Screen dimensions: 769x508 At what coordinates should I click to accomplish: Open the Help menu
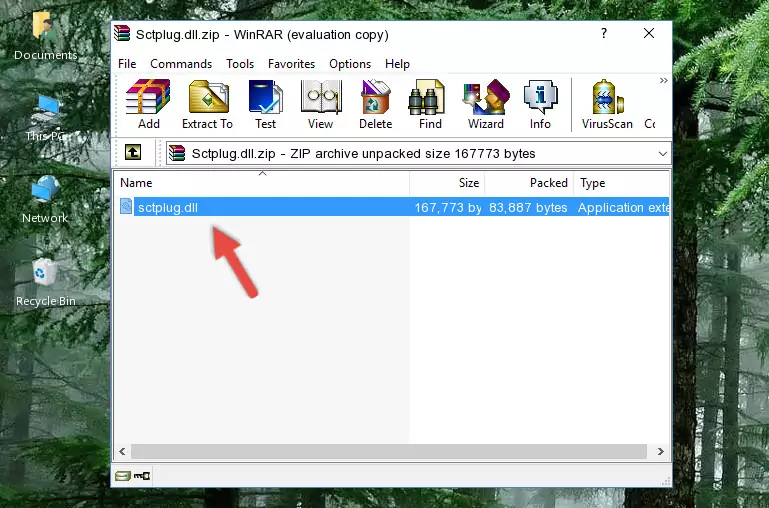point(397,64)
